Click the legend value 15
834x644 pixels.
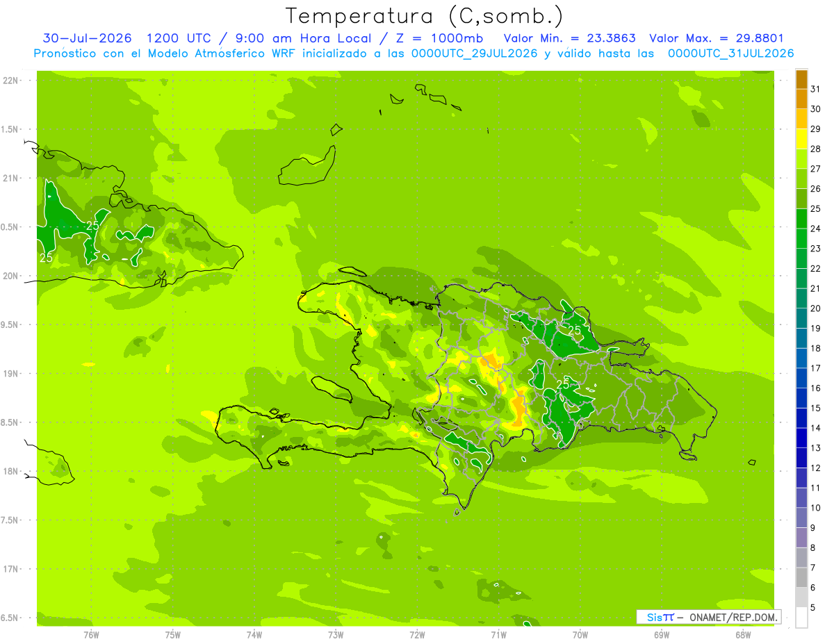tap(815, 408)
